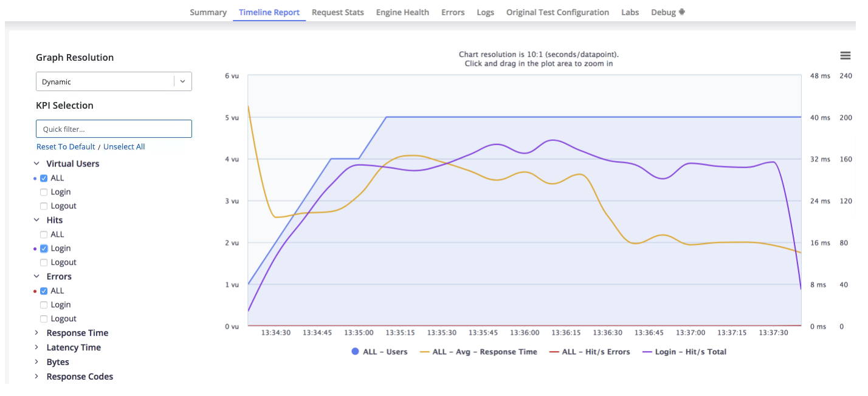Viewport: 868px width, 396px height.
Task: Toggle Login – Hit/s Total legend entry
Action: 684,352
